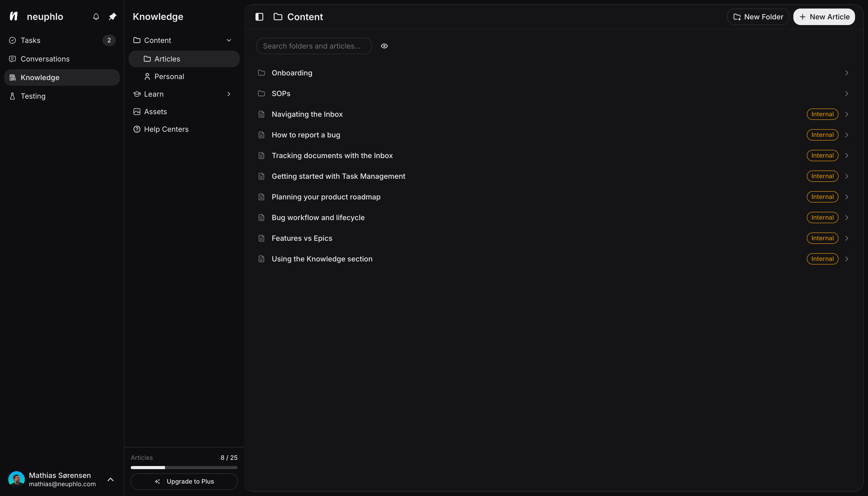The image size is (868, 496).
Task: Switch to the Conversations section
Action: coord(45,59)
